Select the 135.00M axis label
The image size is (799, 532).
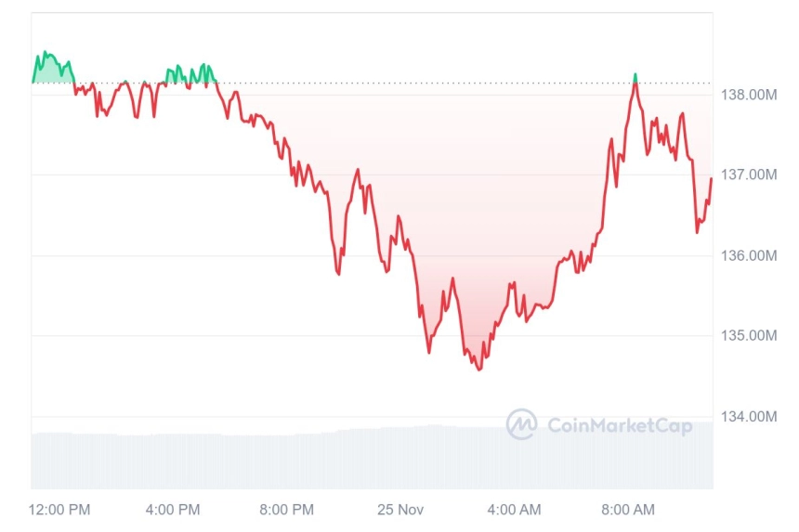pos(748,335)
